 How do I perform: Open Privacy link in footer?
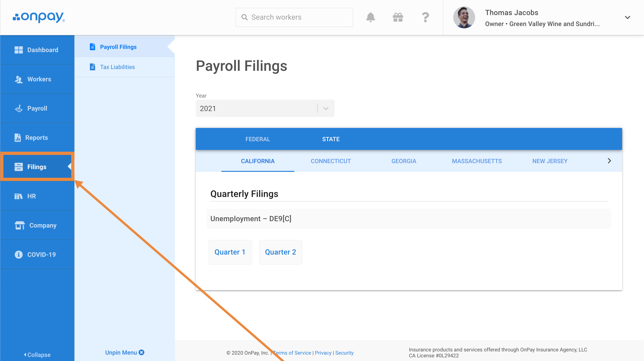tap(323, 353)
